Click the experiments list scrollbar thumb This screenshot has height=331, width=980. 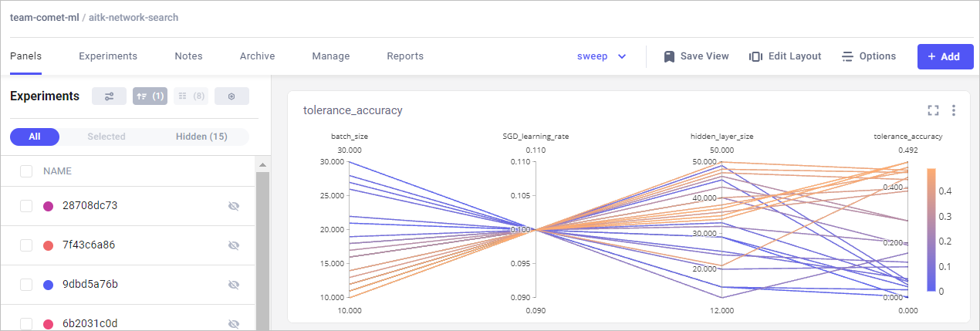point(262,251)
